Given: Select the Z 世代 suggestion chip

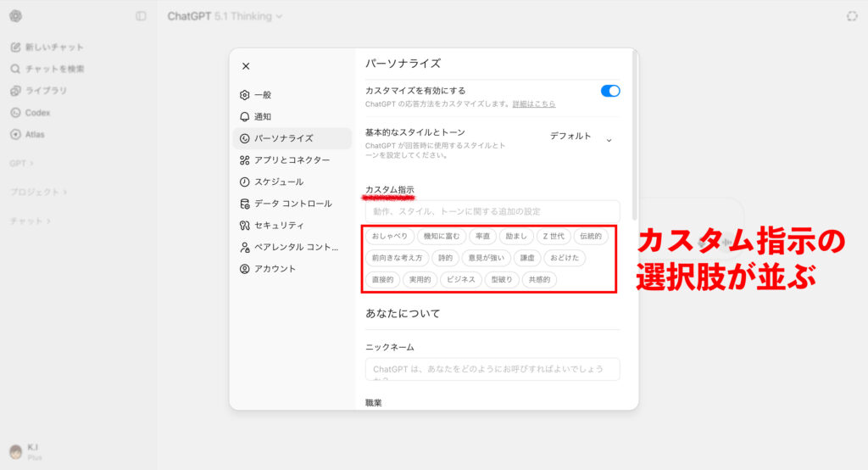Looking at the screenshot, I should pyautogui.click(x=554, y=236).
